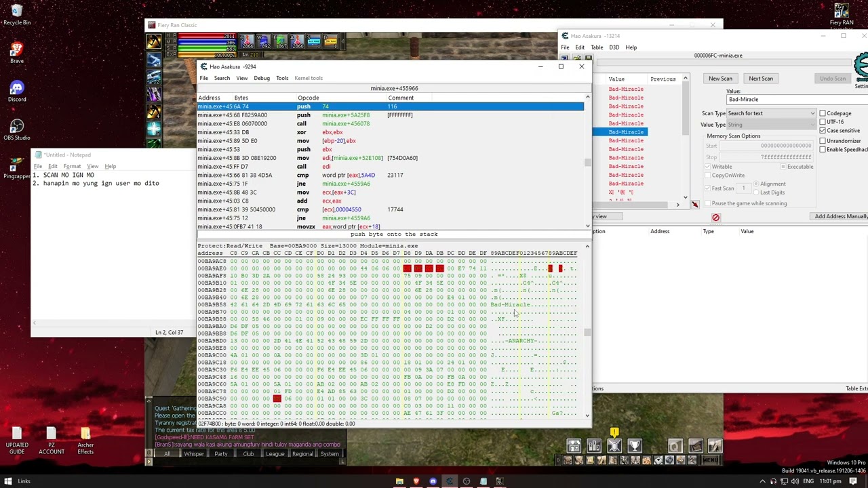
Task: Open the Scan Type dropdown
Action: pos(771,113)
